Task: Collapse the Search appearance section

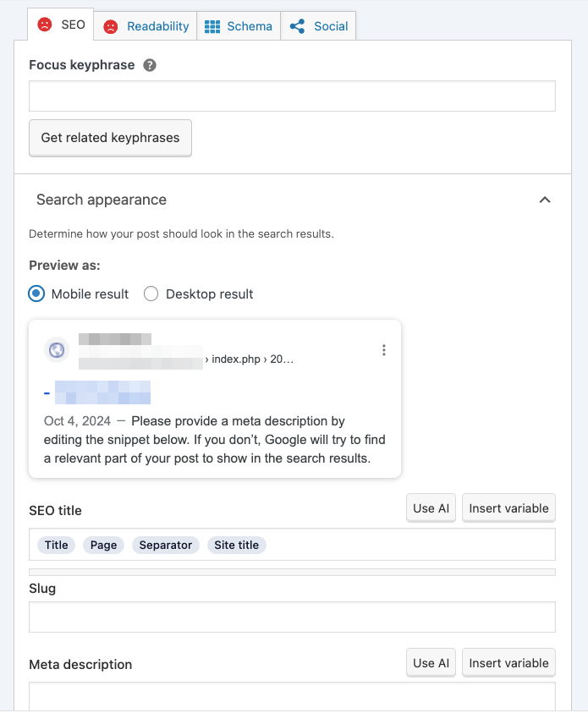Action: click(546, 200)
